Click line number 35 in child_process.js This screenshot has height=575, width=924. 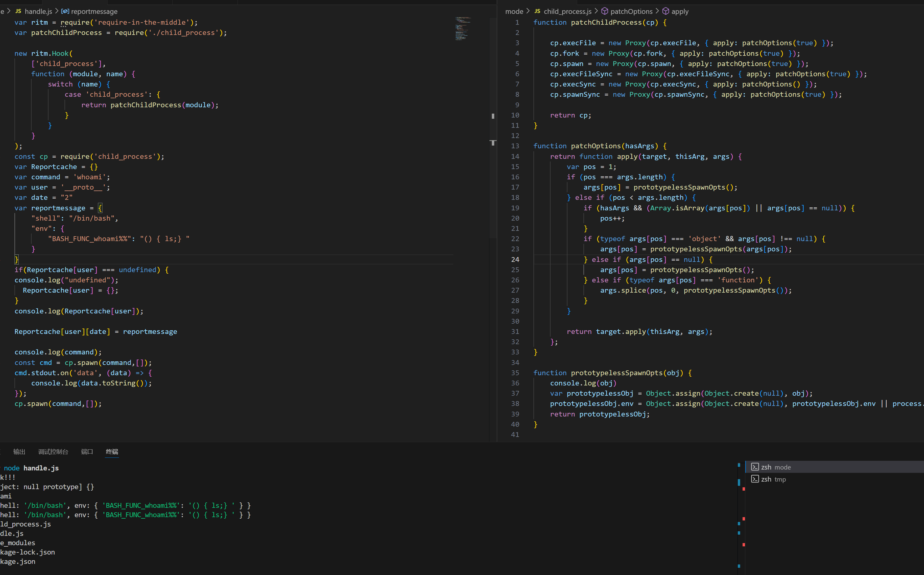[515, 373]
